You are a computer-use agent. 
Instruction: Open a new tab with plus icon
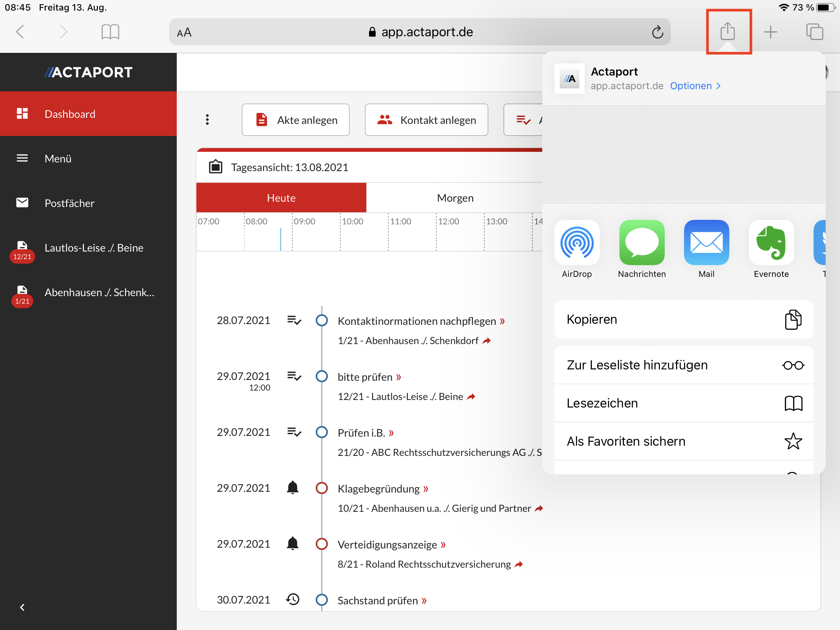point(771,32)
